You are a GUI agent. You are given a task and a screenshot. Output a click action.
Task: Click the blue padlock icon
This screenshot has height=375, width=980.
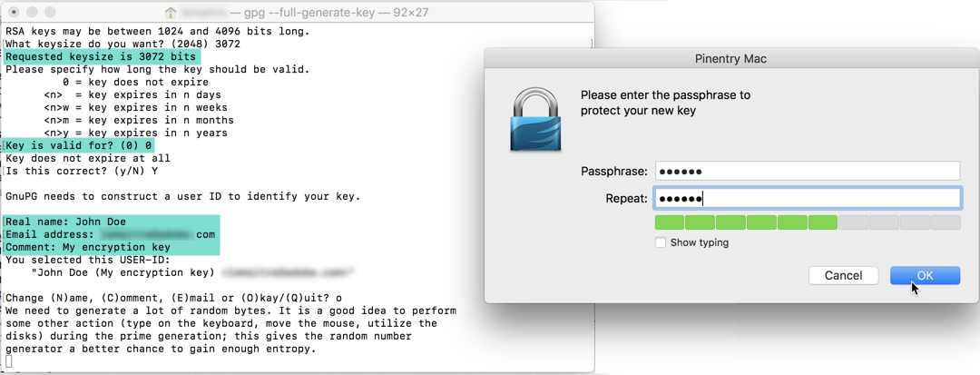[x=534, y=119]
